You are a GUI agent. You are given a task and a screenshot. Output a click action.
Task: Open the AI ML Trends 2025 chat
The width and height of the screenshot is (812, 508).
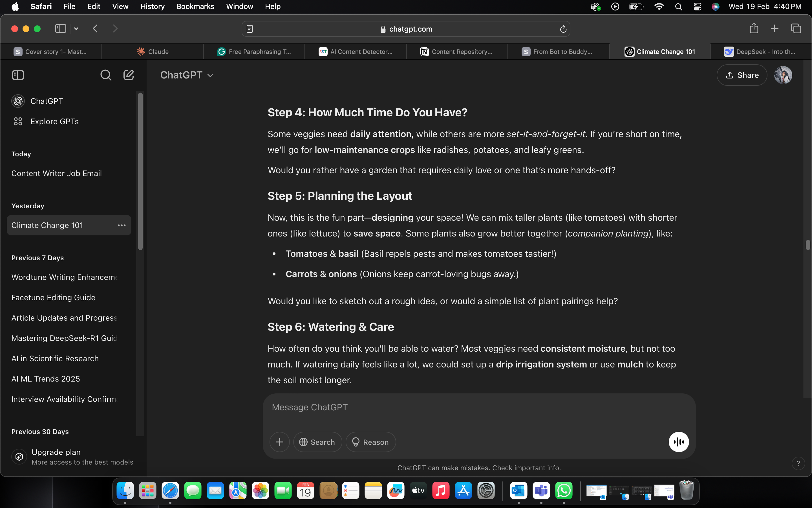coord(69,379)
